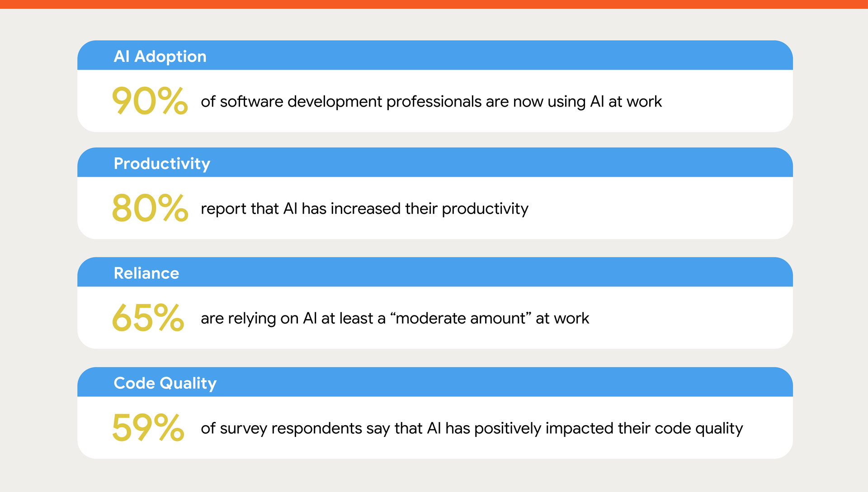Screen dimensions: 868x492
Task: Click the "are relying on AI" sentence
Action: pos(395,319)
